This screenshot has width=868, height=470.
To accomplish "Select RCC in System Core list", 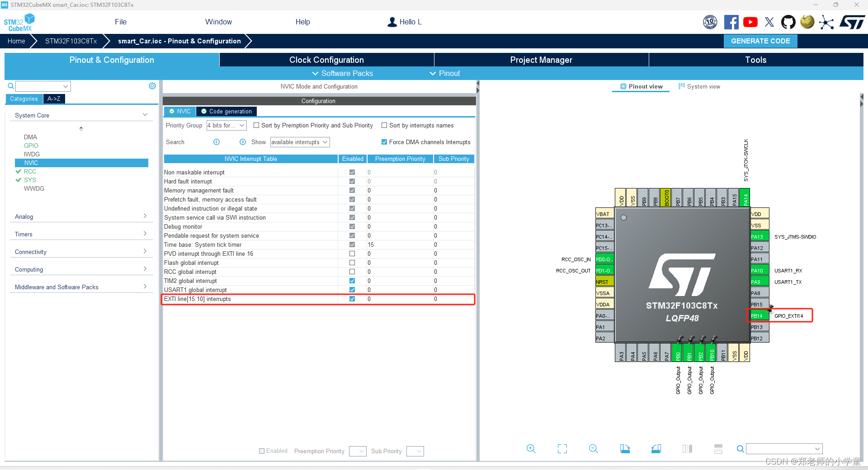I will (x=30, y=171).
